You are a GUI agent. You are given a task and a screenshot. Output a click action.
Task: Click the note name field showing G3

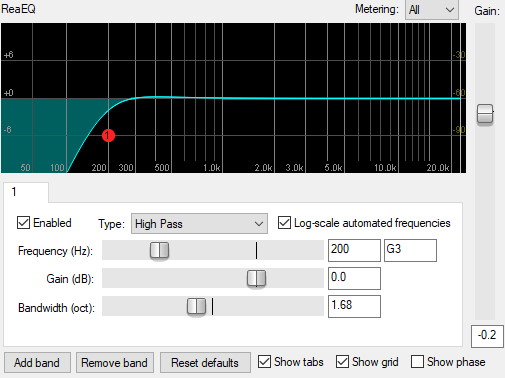[x=410, y=250]
